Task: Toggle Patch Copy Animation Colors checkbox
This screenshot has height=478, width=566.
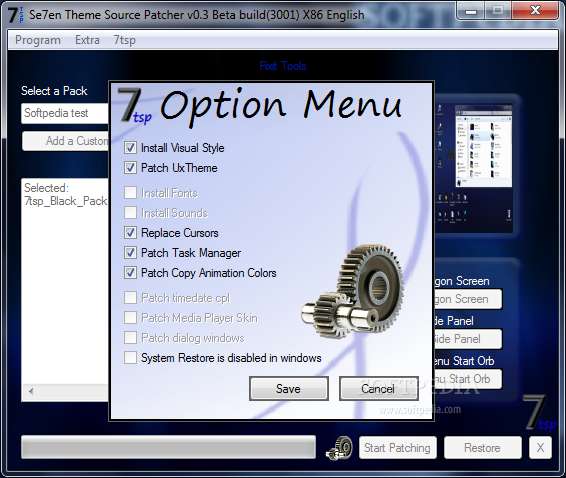Action: (130, 273)
